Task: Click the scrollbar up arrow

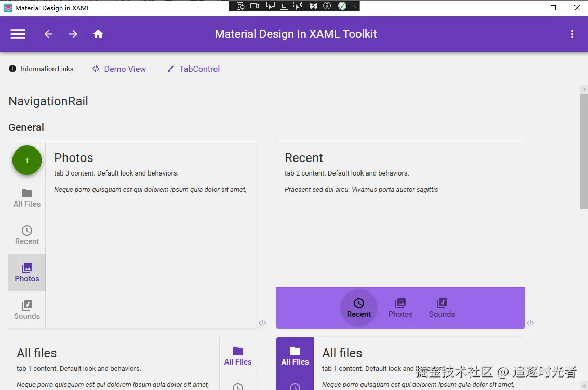Action: pyautogui.click(x=584, y=90)
